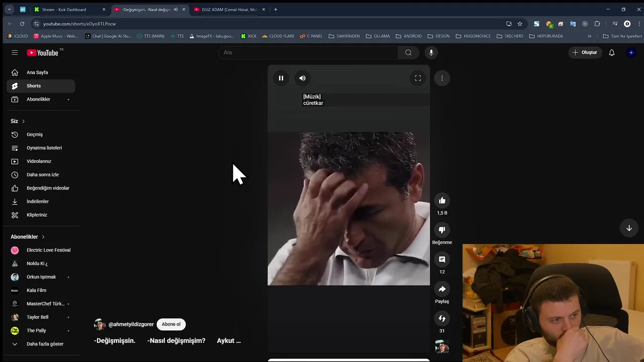Enter fullscreen mode for the Short
Image resolution: width=644 pixels, height=362 pixels.
tap(418, 78)
